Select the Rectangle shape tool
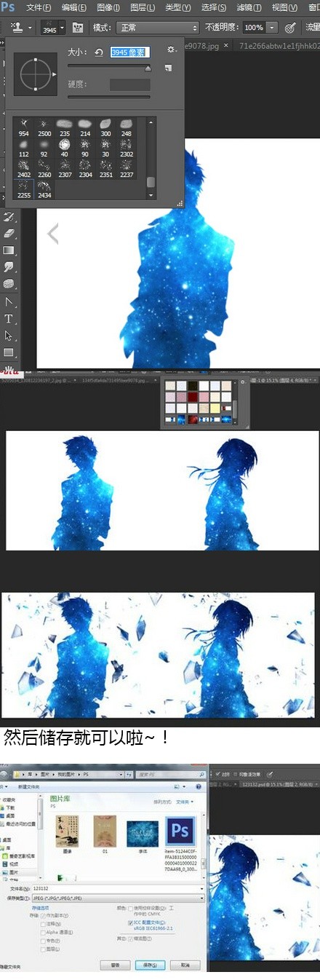320x980 pixels. (x=9, y=352)
